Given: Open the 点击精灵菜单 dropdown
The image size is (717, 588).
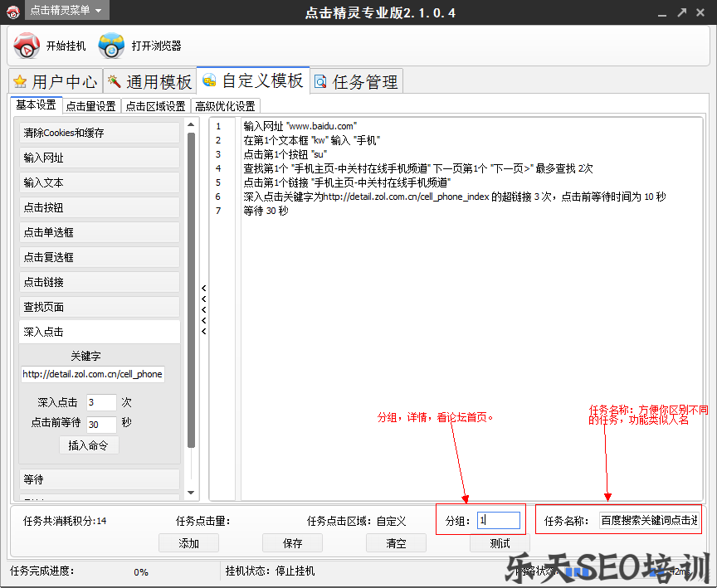Looking at the screenshot, I should [58, 12].
